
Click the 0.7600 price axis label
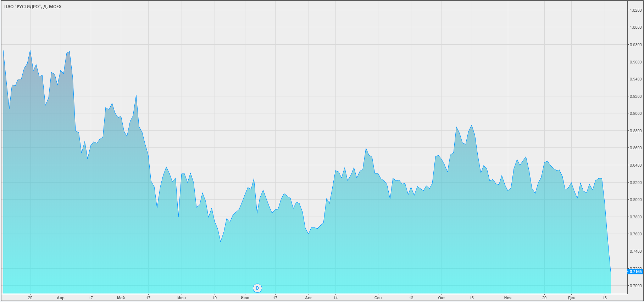coord(635,234)
